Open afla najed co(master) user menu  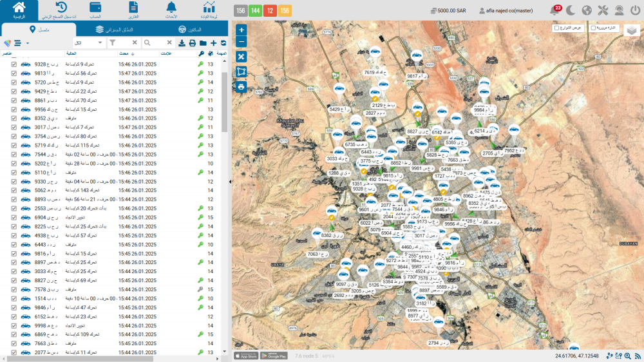pos(506,11)
